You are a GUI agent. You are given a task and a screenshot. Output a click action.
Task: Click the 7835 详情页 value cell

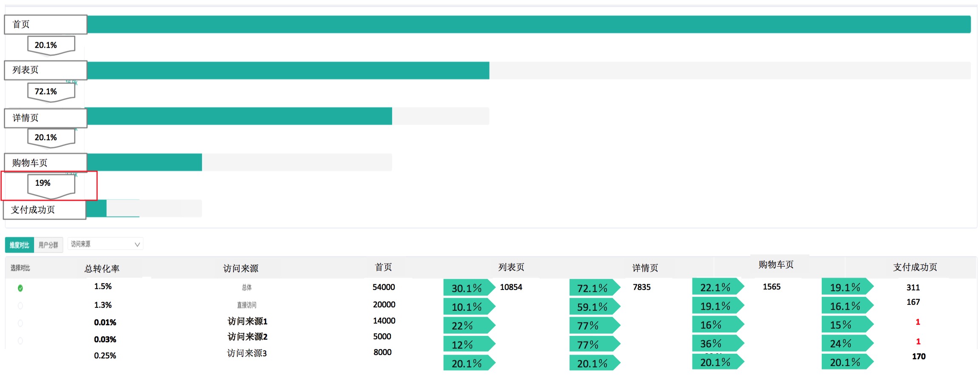click(641, 287)
